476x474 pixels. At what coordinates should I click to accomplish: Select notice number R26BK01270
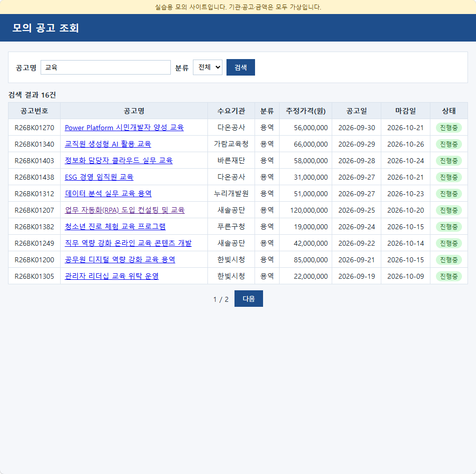coord(34,128)
